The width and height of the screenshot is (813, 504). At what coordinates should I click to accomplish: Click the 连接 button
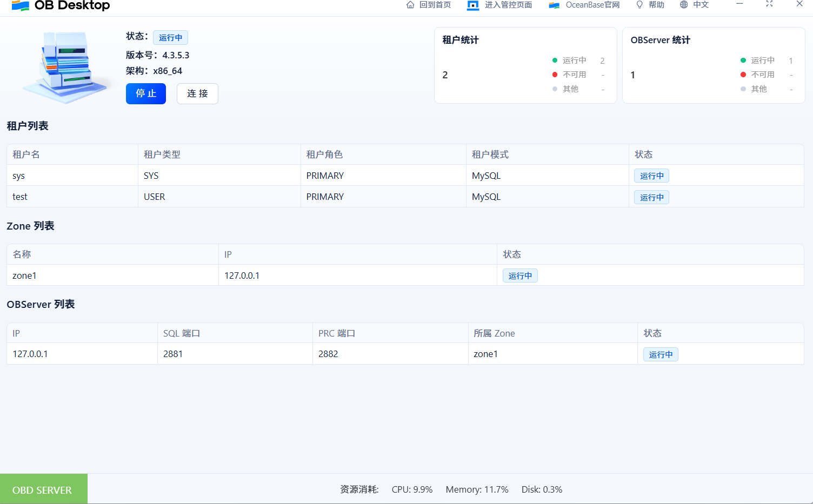(x=197, y=93)
